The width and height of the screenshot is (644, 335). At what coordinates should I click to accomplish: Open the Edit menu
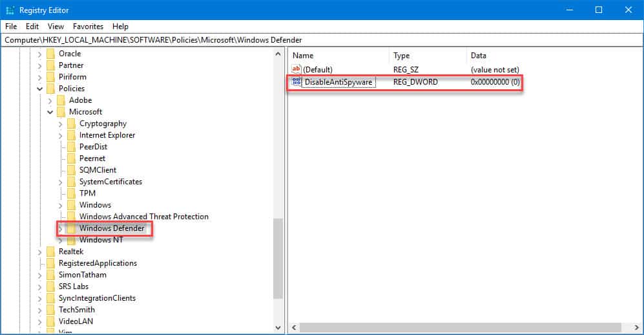32,27
